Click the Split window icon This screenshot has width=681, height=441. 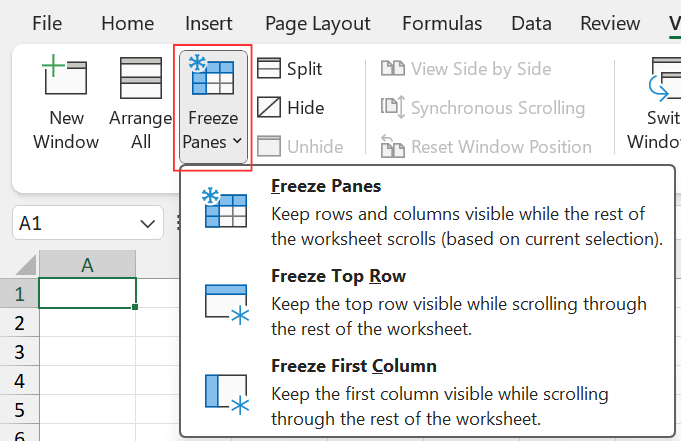269,68
